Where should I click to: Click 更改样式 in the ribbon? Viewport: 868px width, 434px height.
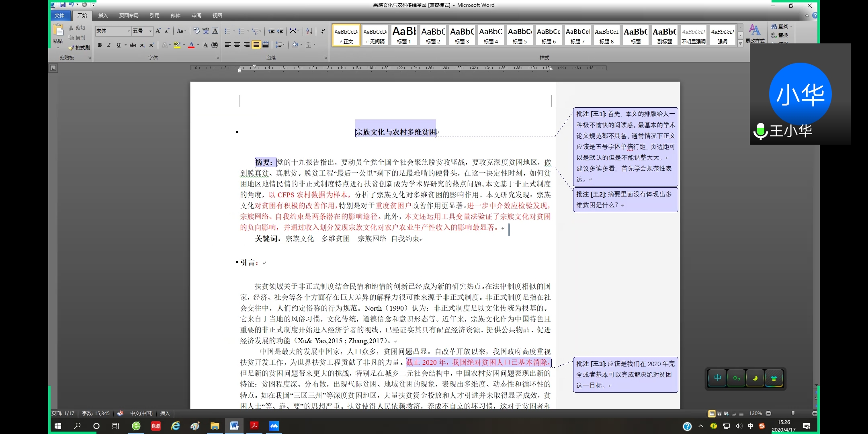coord(755,35)
